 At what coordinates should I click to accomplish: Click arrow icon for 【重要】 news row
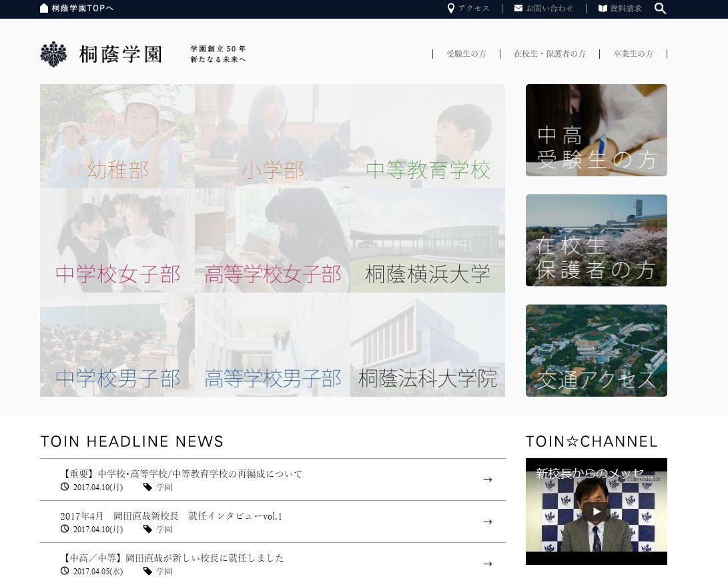coord(488,479)
